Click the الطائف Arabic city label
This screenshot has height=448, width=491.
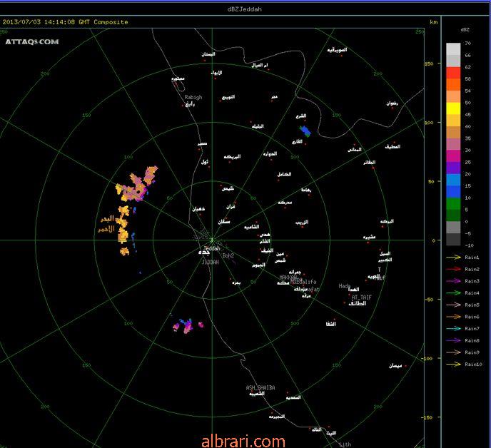(x=358, y=303)
